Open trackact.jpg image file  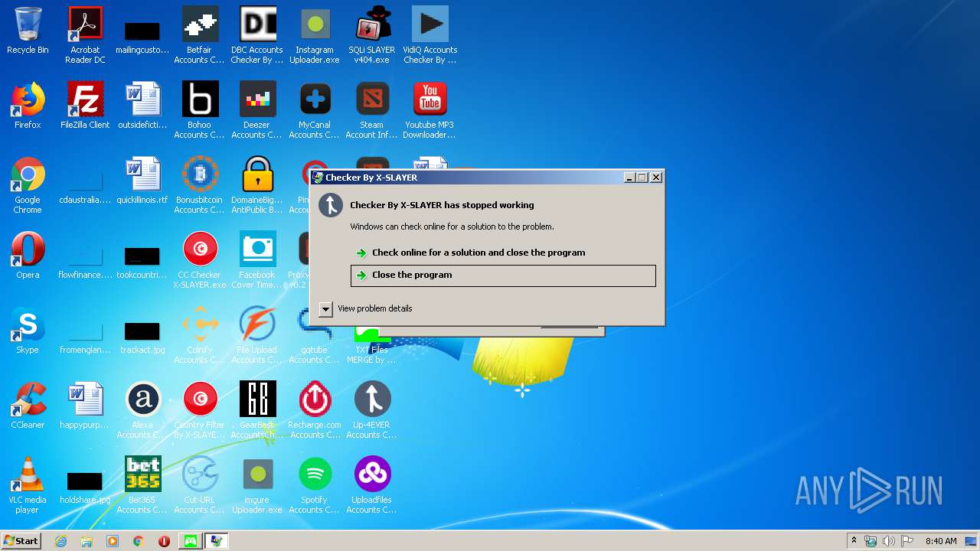click(142, 337)
